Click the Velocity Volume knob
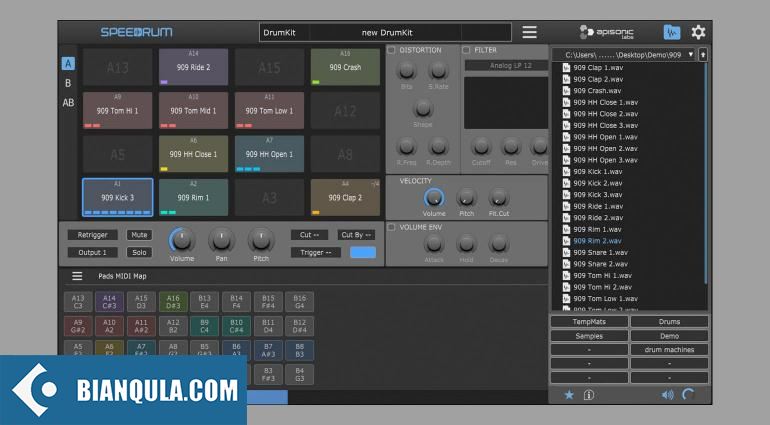The image size is (770, 425). pyautogui.click(x=434, y=198)
